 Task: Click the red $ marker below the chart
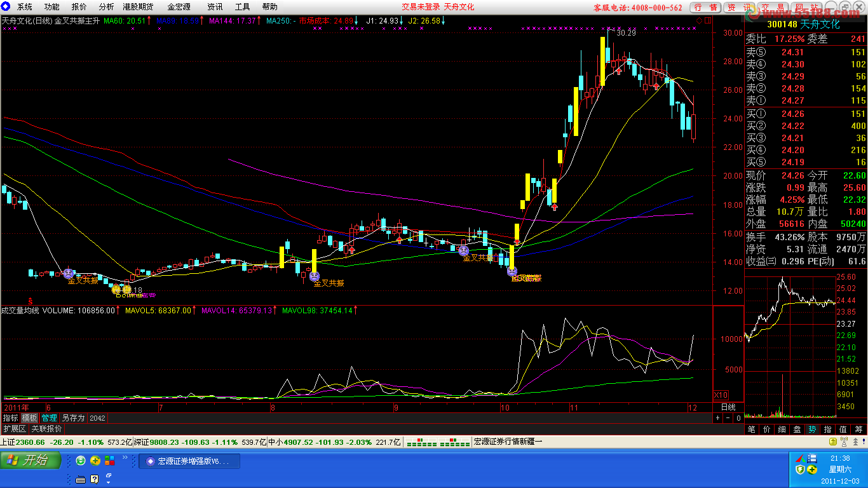tap(30, 301)
